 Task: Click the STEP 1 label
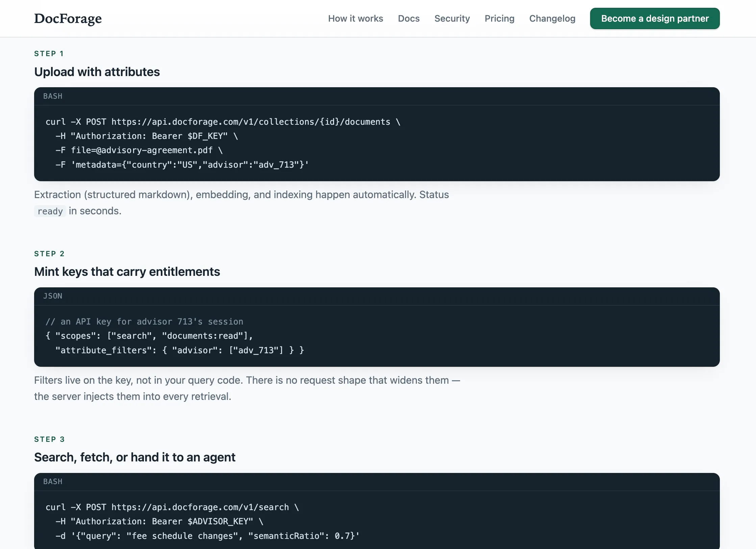tap(49, 54)
